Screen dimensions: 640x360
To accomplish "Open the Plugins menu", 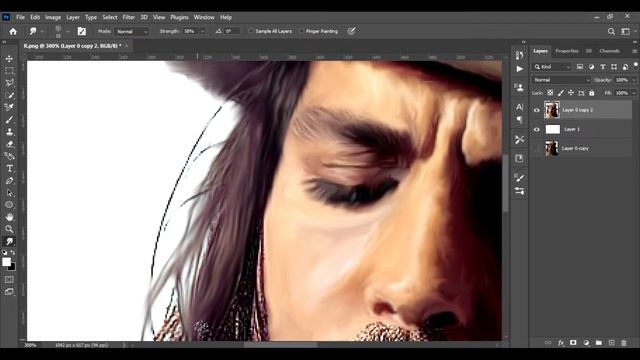I will point(179,17).
